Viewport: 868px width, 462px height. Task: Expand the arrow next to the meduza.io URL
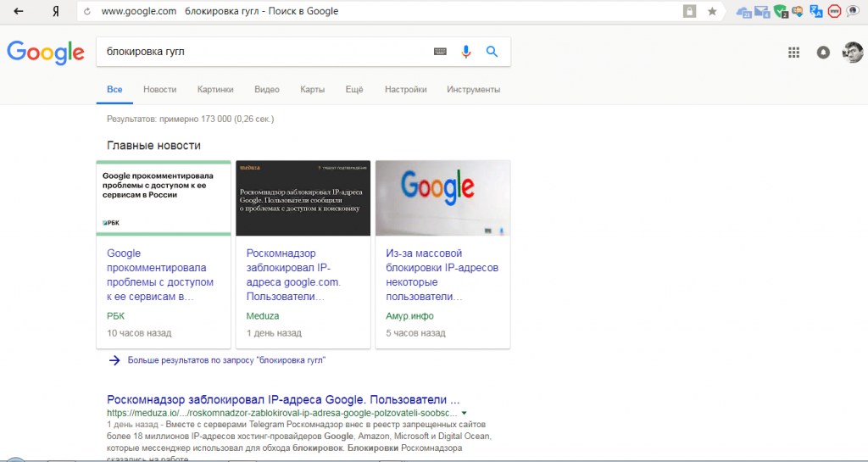click(464, 414)
